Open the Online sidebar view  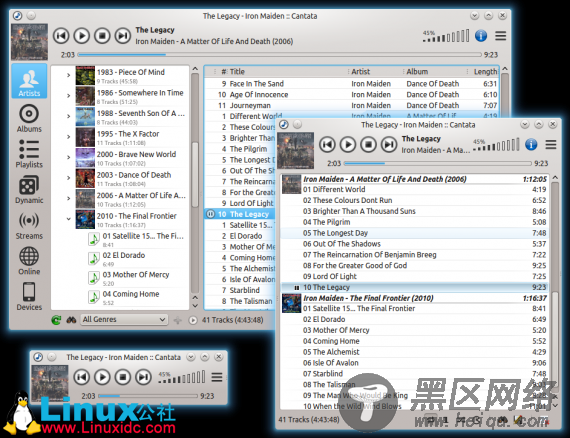coord(29,261)
